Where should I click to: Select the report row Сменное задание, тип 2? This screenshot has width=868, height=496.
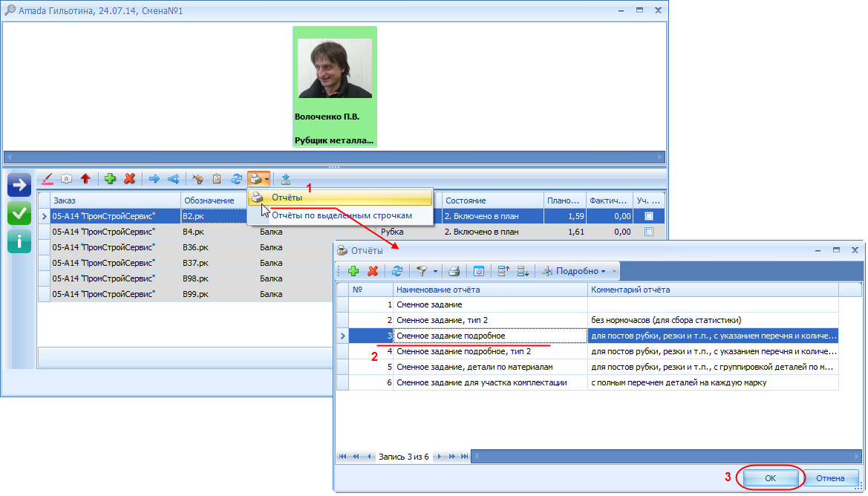coord(587,320)
